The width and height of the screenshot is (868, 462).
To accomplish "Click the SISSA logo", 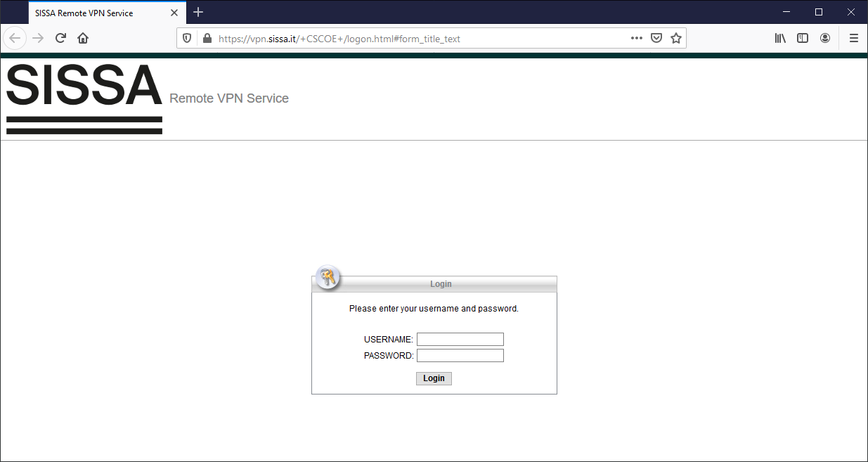I will click(x=84, y=98).
